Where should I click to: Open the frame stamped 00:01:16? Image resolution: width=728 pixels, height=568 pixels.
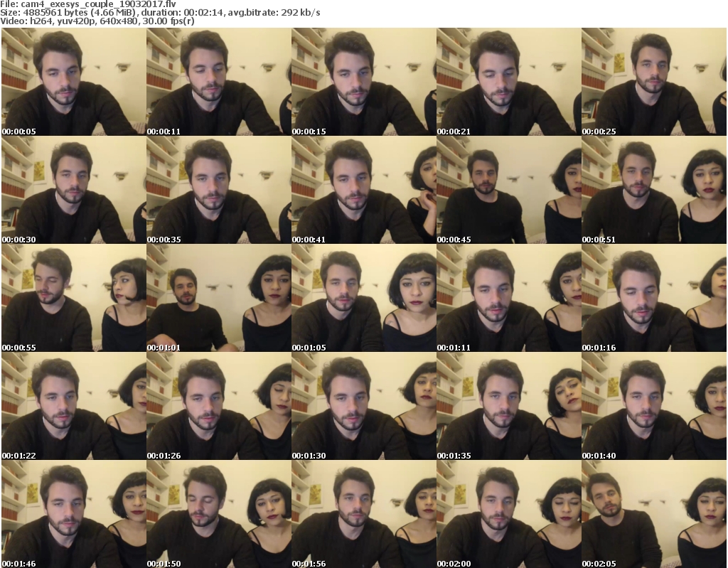(x=654, y=298)
